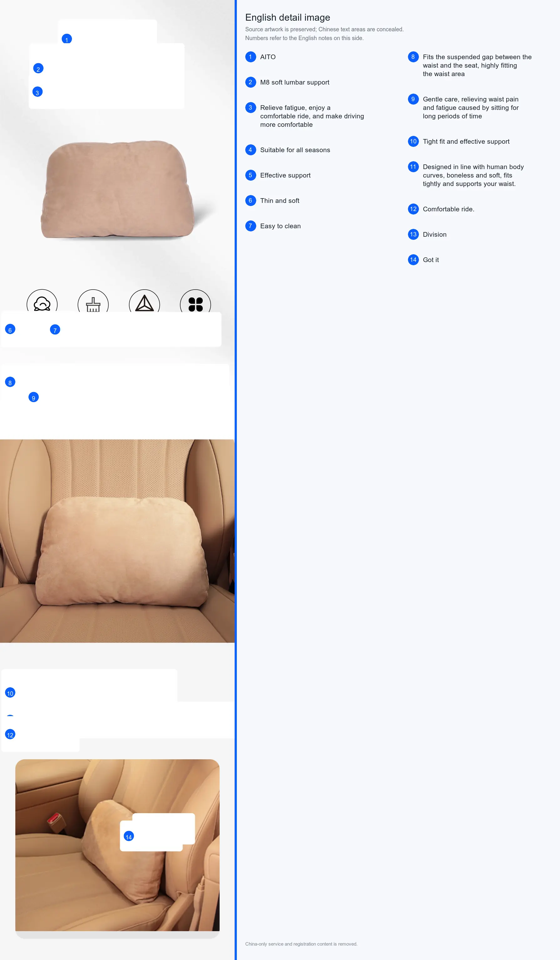Viewport: 560px width, 960px height.
Task: Open the side-view photo of pillow in car seat
Action: pos(117,845)
